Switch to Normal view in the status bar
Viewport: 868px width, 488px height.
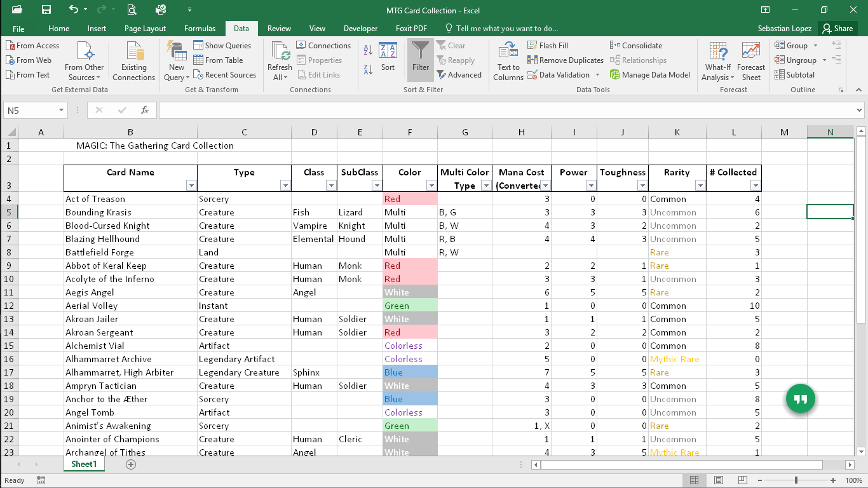[695, 480]
